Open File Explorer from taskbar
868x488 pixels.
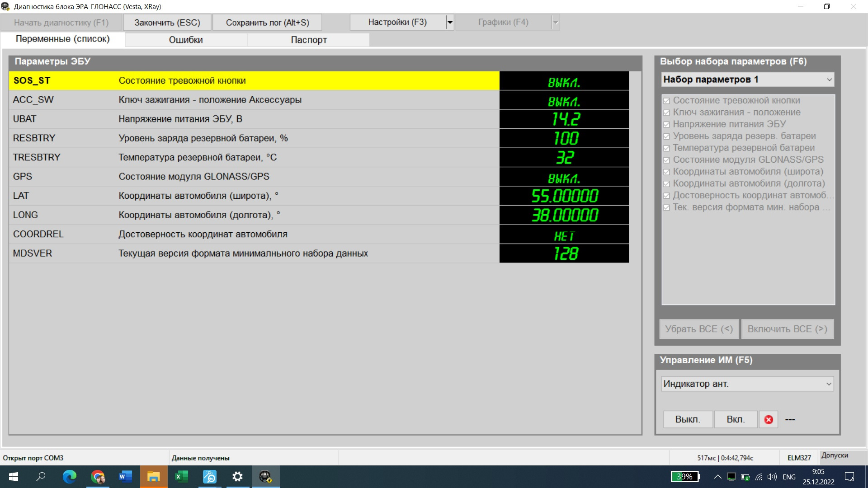[x=154, y=477]
